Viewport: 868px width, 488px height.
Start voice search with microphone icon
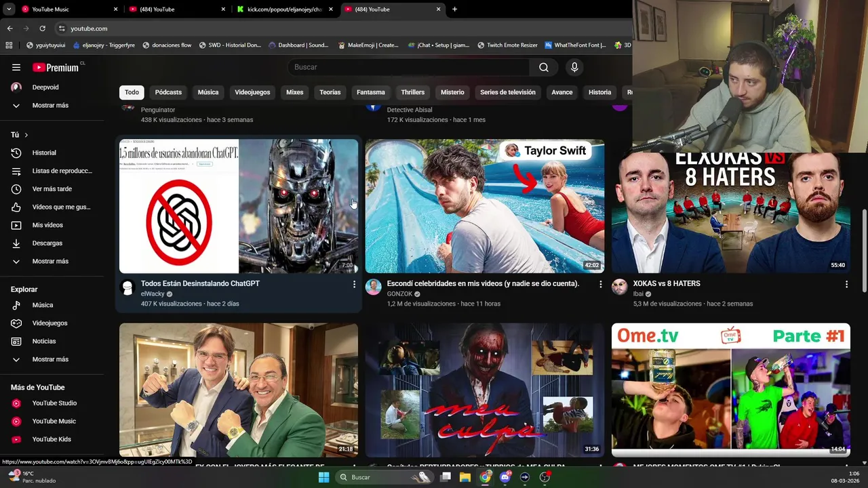[574, 67]
